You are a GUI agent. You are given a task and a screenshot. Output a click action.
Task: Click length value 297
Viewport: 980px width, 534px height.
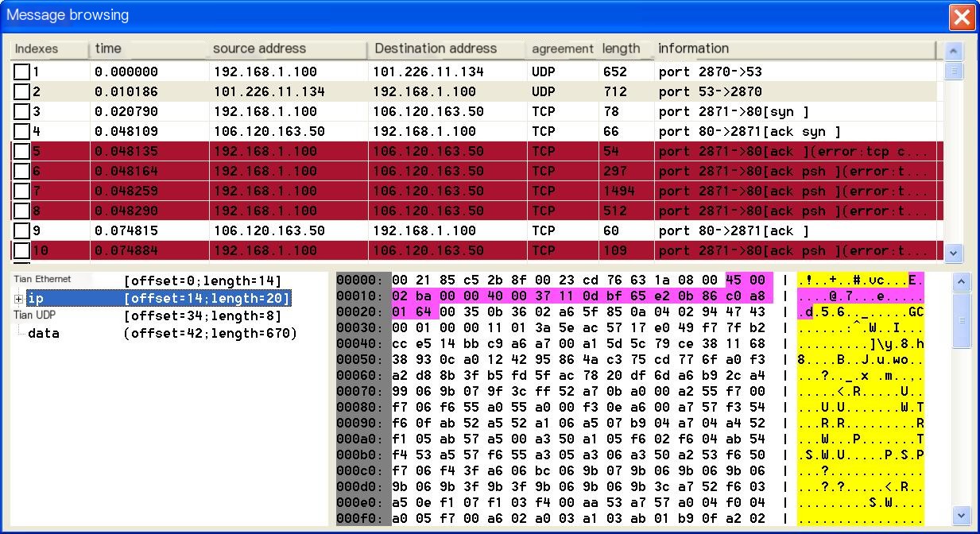pyautogui.click(x=615, y=172)
